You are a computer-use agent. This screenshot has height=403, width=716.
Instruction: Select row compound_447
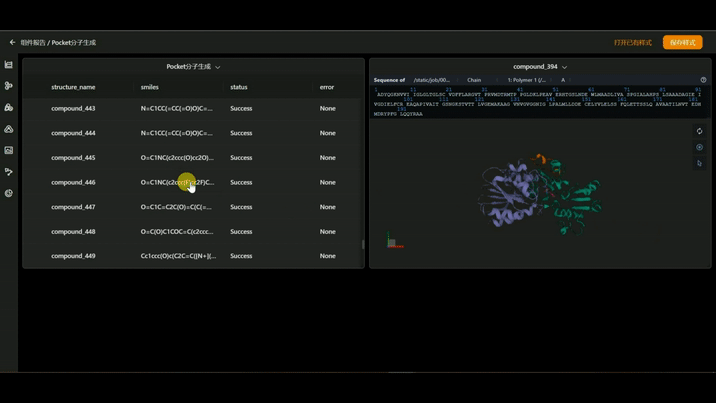coord(193,207)
